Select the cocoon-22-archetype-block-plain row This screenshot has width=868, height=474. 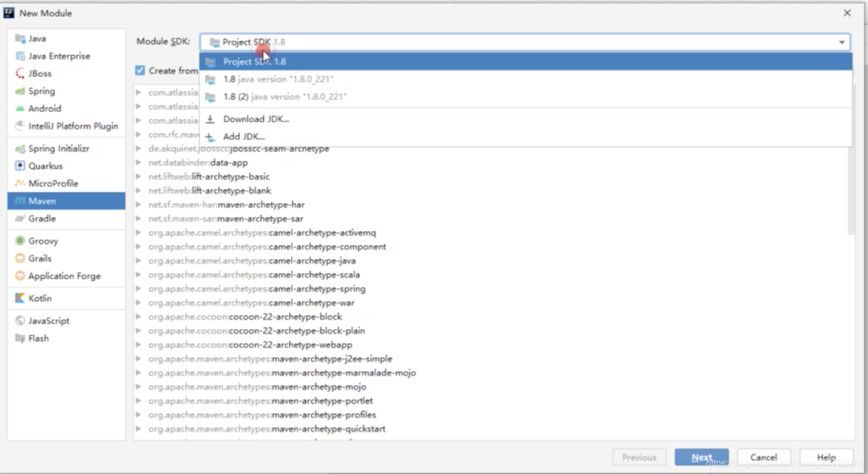coord(491,331)
